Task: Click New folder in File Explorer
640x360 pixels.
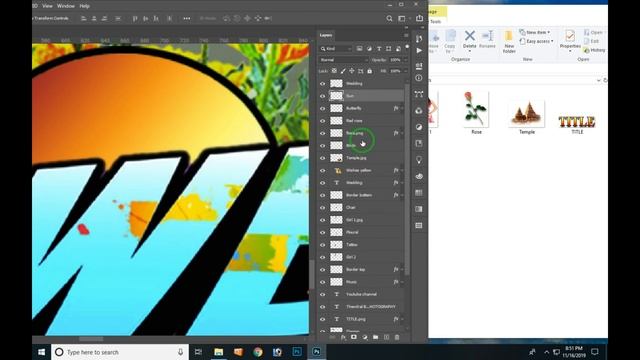Action: [509, 42]
